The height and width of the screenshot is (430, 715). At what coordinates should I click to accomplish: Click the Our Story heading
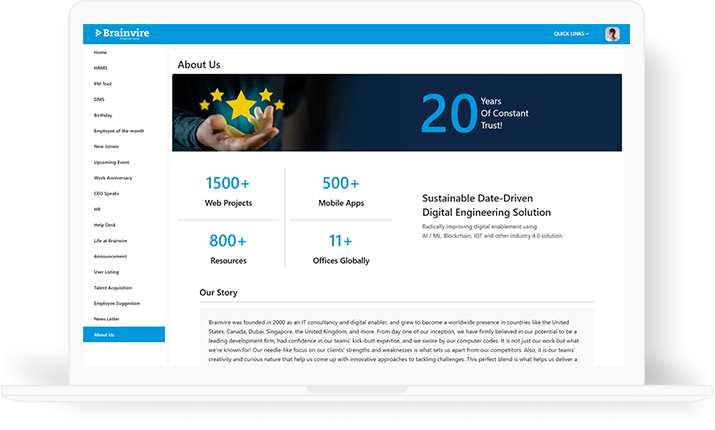tap(218, 292)
